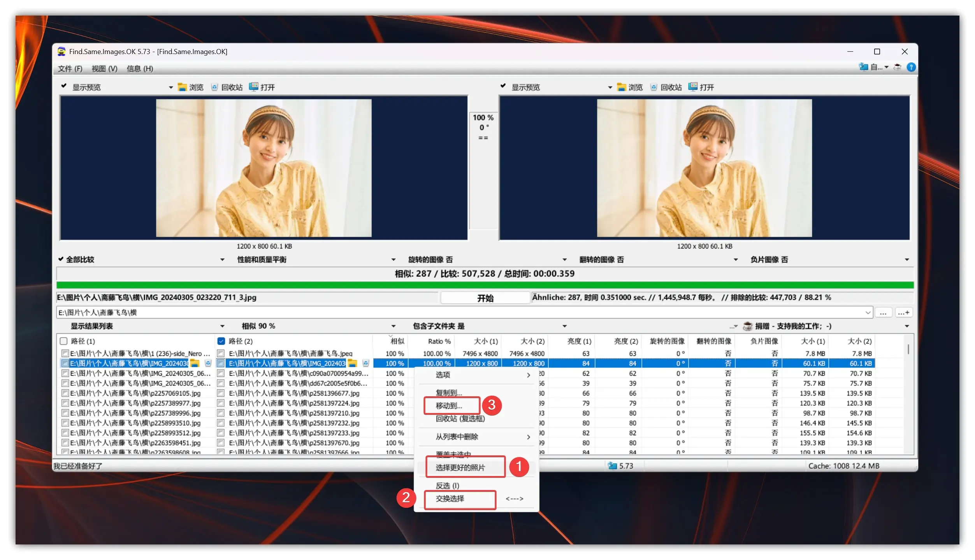The width and height of the screenshot is (975, 560).
Task: Check the box for 1 (236)-side_Nero row
Action: (65, 353)
